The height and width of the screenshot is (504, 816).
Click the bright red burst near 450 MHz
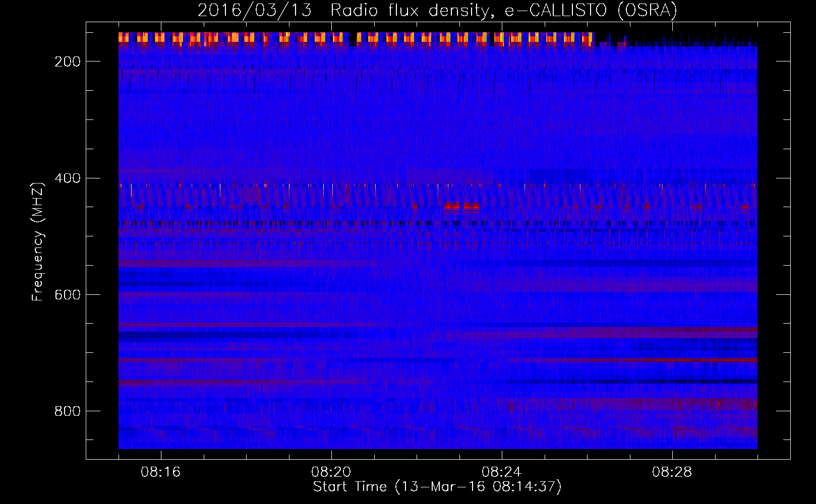click(461, 206)
